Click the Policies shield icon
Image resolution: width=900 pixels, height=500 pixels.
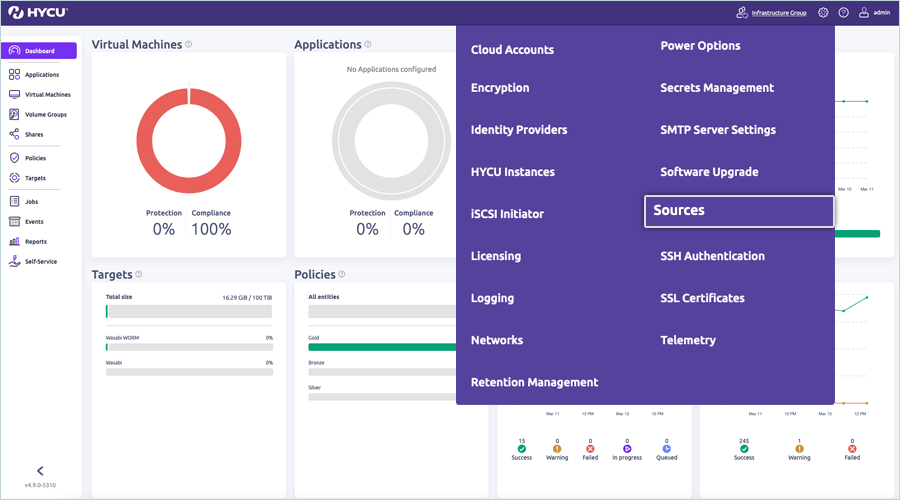(x=14, y=158)
